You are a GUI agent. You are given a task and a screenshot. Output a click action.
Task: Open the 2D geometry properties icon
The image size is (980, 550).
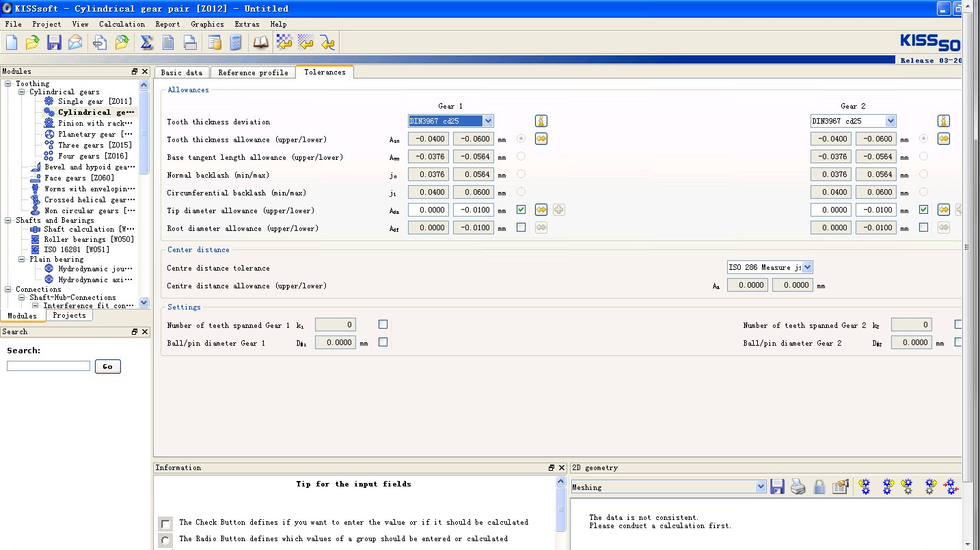(x=841, y=486)
